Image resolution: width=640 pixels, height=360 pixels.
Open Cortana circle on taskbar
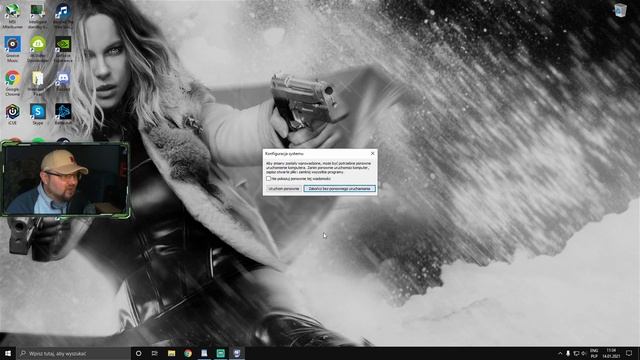[138, 353]
